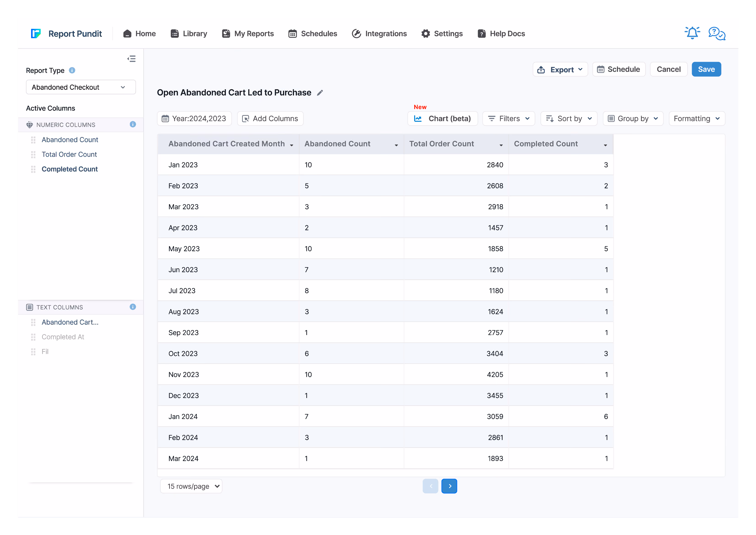756x535 pixels.
Task: Open the Formatting dropdown
Action: pyautogui.click(x=697, y=118)
